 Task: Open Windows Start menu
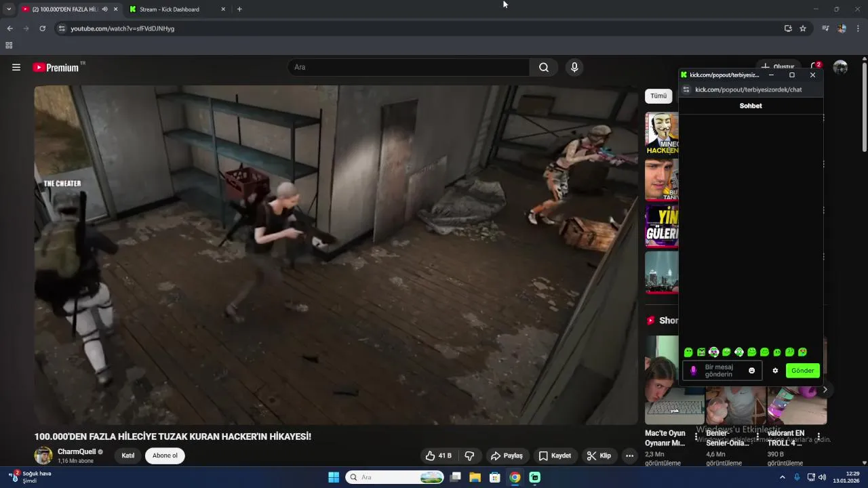(334, 477)
